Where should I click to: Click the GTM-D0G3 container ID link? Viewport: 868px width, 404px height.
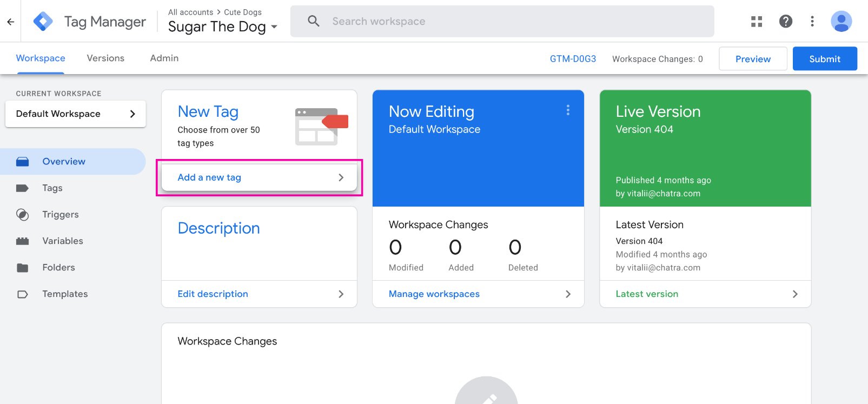tap(573, 59)
